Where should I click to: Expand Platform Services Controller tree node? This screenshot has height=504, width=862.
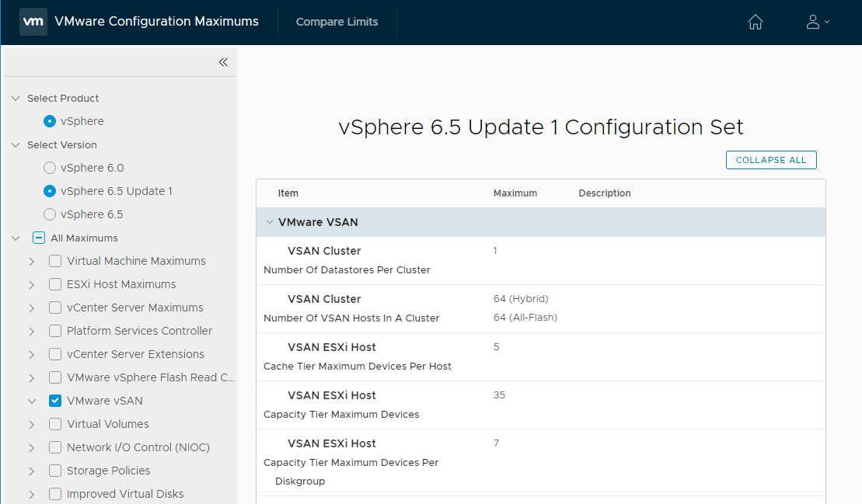pyautogui.click(x=32, y=332)
